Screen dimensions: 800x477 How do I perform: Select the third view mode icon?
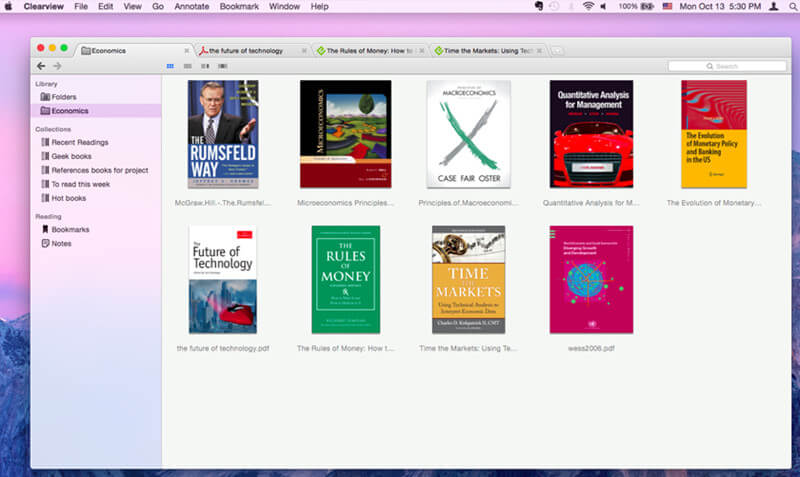[205, 66]
